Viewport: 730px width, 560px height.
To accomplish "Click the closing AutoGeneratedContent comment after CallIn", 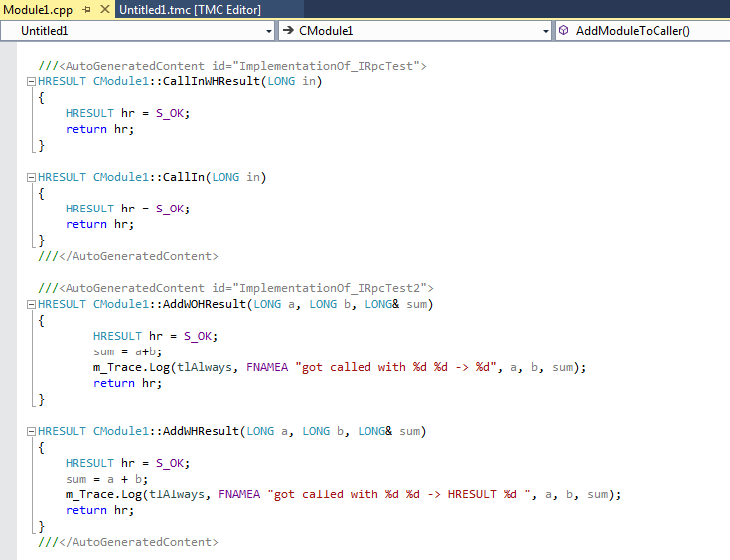I will [x=128, y=256].
